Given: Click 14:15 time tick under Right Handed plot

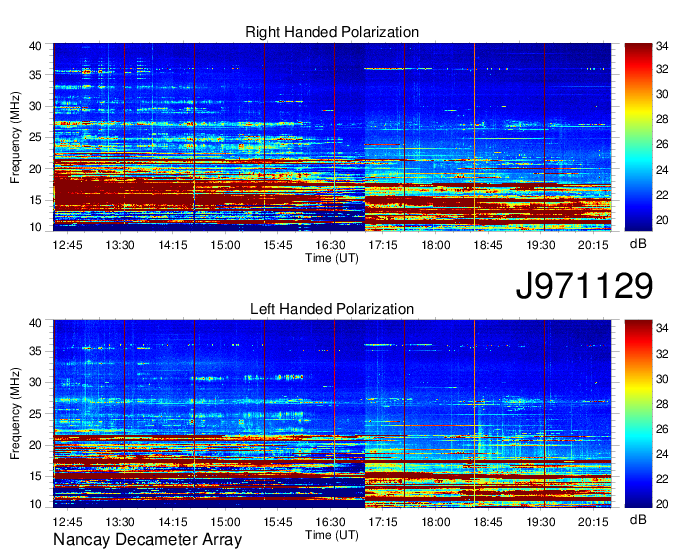Looking at the screenshot, I should tap(173, 245).
